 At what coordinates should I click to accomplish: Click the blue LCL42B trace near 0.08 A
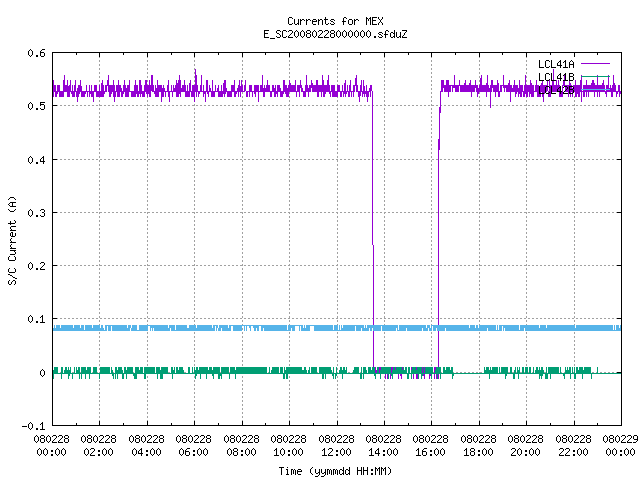pos(337,328)
